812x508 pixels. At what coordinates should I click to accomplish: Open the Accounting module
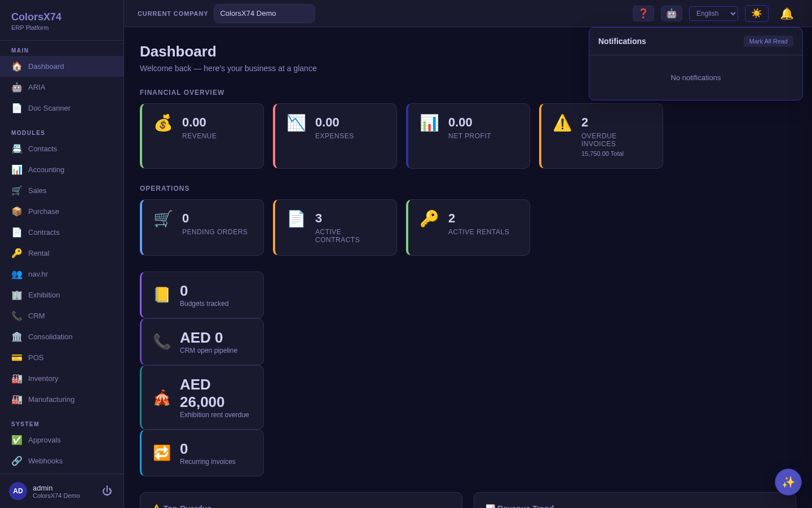pos(61,169)
